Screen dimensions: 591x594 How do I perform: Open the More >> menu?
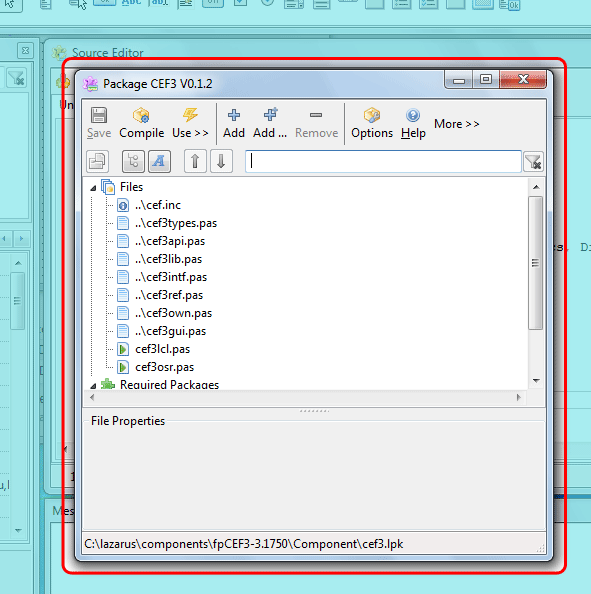[457, 124]
